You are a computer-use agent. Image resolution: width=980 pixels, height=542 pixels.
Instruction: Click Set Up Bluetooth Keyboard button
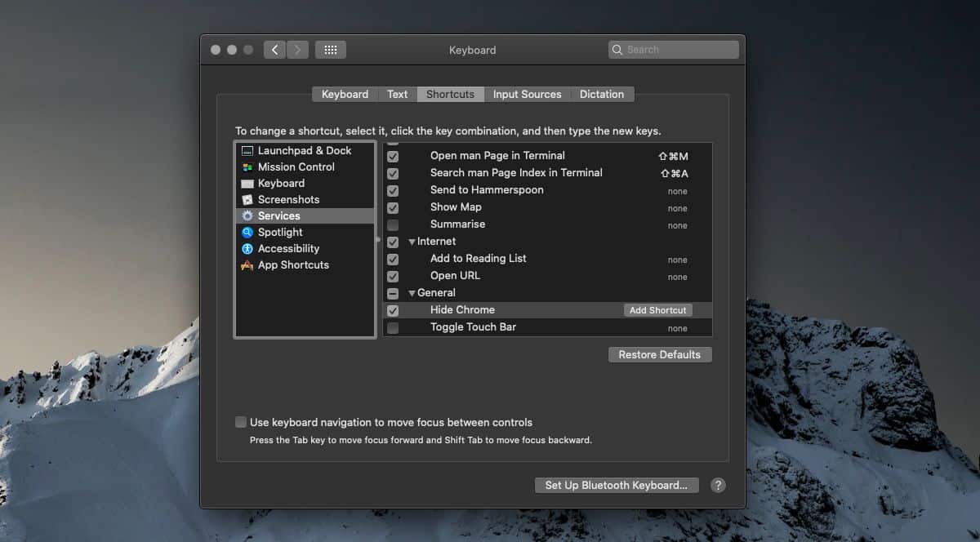(x=617, y=485)
